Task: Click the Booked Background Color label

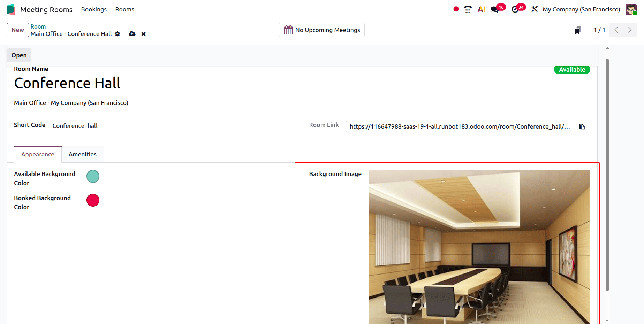Action: [x=42, y=202]
